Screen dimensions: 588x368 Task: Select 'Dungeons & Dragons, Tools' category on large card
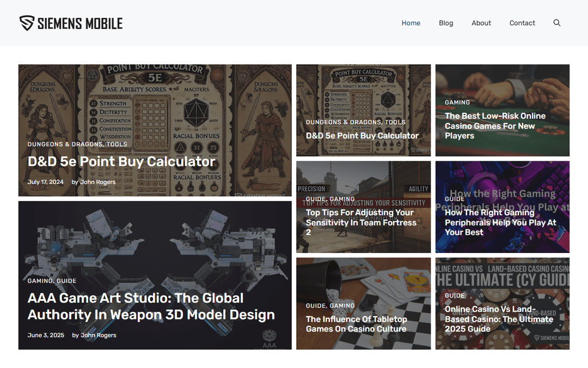77,144
